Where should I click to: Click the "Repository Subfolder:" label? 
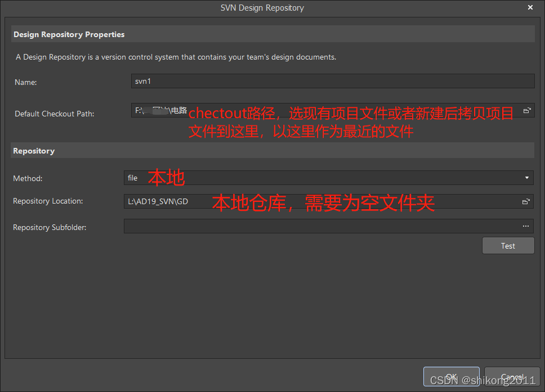pos(50,228)
